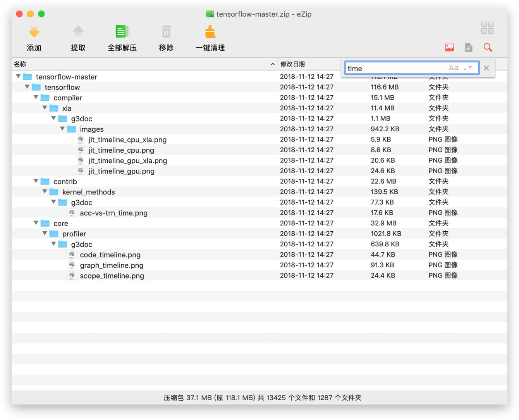Toggle Aa case-sensitive search matching

(454, 67)
